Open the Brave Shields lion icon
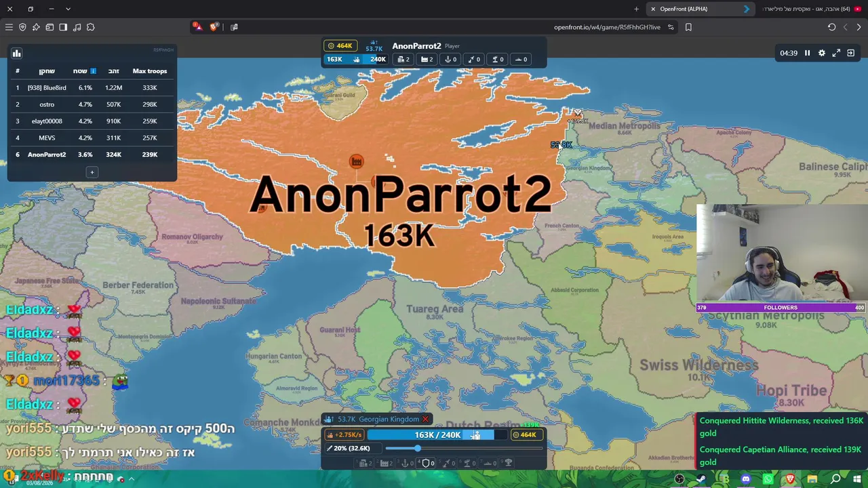 214,27
